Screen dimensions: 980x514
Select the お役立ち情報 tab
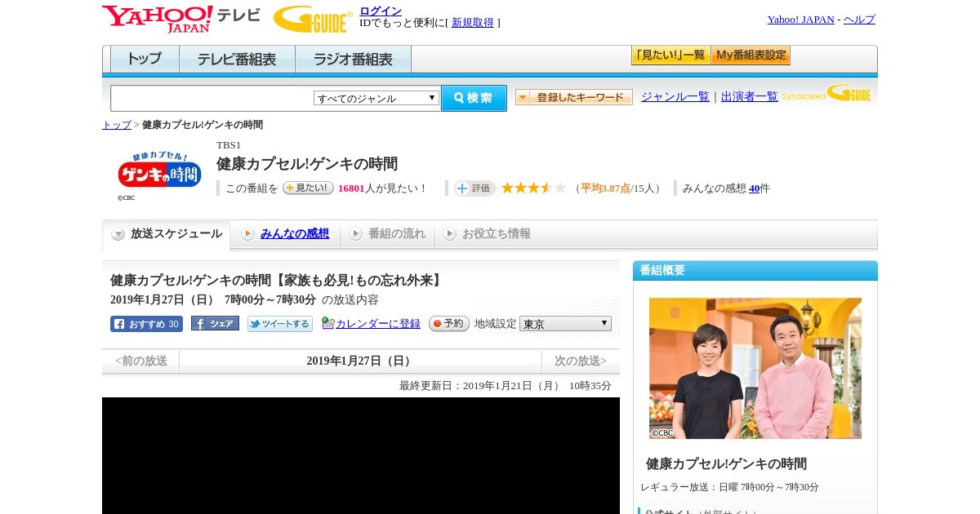pos(487,234)
